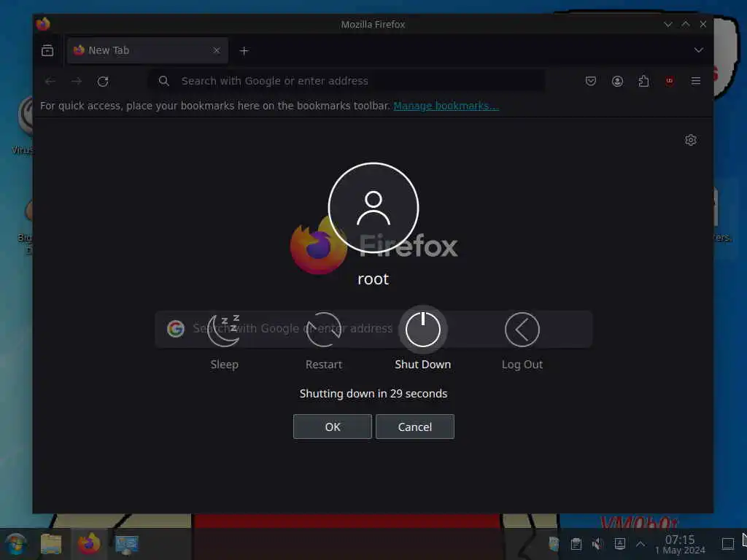Close the New Tab tab
This screenshot has width=747, height=560.
(x=216, y=50)
